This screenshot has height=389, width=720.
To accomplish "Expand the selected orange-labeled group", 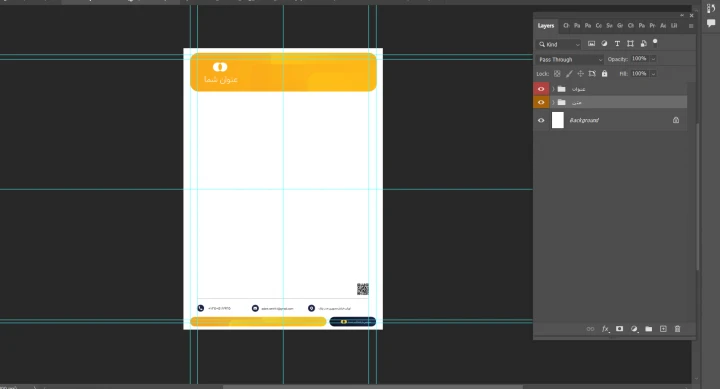I will click(x=553, y=102).
